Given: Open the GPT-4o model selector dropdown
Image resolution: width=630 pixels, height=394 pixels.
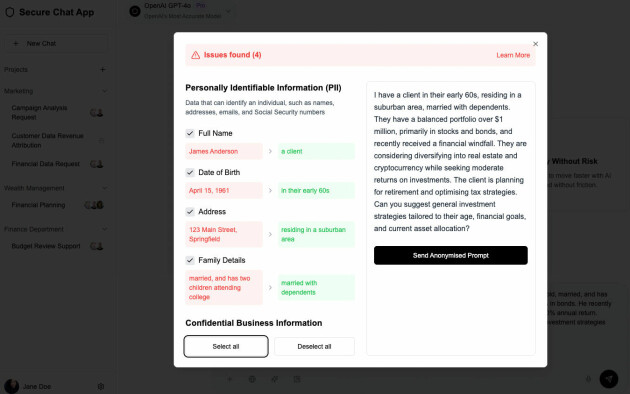Looking at the screenshot, I should click(228, 11).
